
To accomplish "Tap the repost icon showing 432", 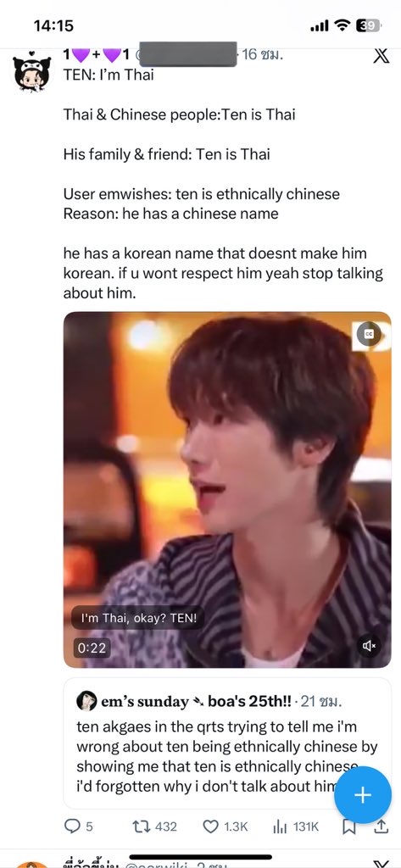I will click(x=142, y=826).
